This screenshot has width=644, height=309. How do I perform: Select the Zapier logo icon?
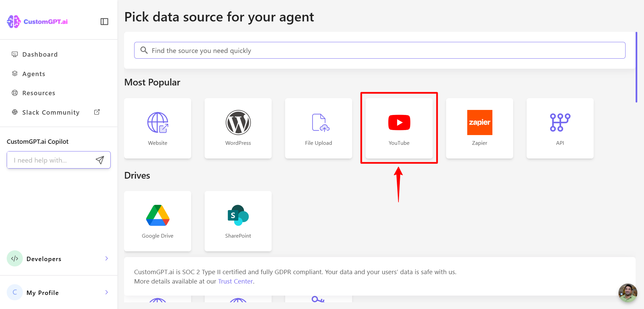click(x=480, y=122)
